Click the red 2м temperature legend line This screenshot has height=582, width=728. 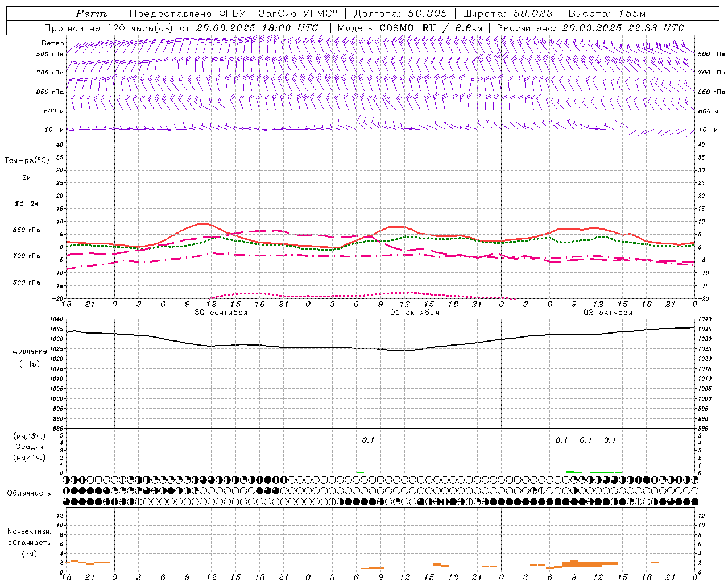26,184
